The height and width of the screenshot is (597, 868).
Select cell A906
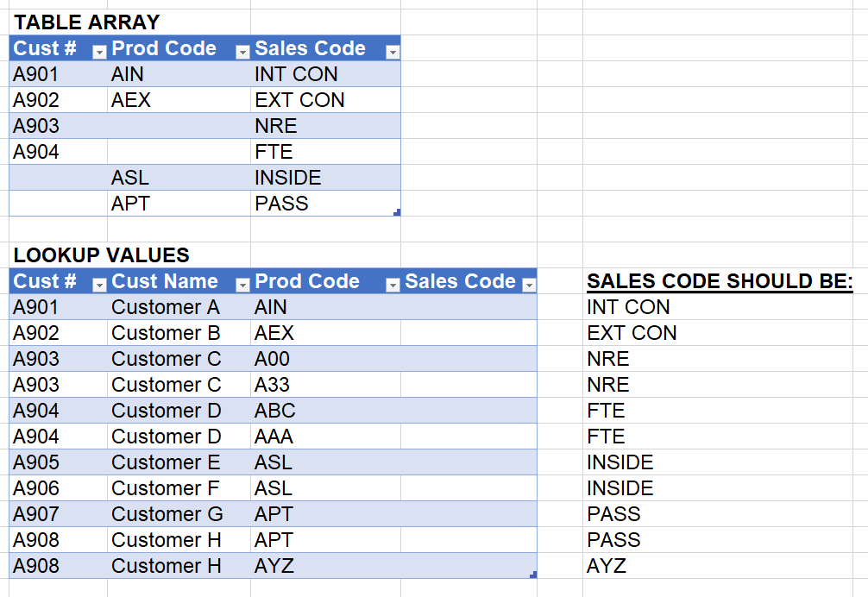point(58,488)
